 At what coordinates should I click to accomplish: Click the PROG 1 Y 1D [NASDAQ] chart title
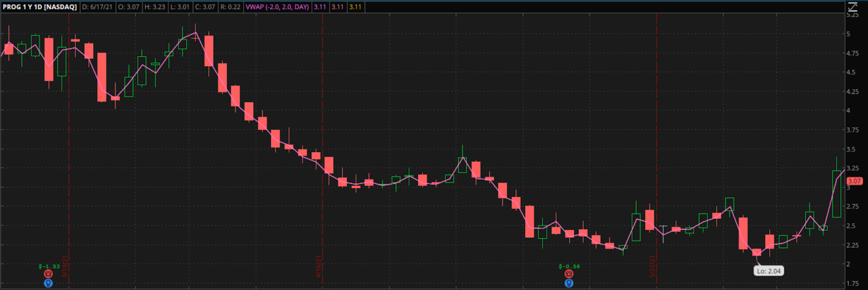[40, 7]
